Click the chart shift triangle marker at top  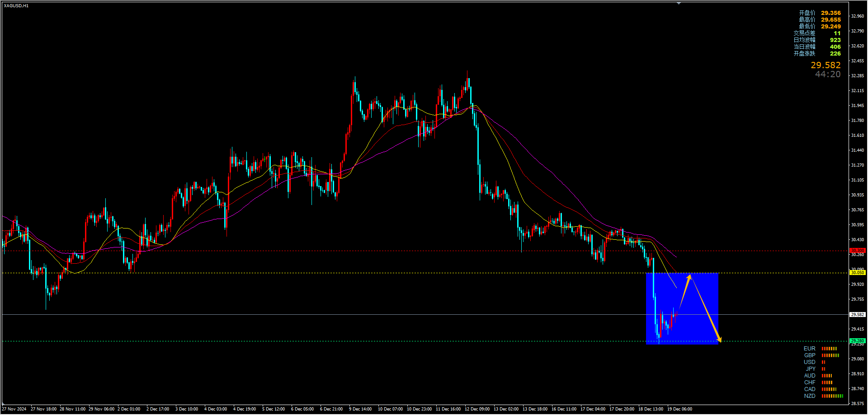coord(679,4)
